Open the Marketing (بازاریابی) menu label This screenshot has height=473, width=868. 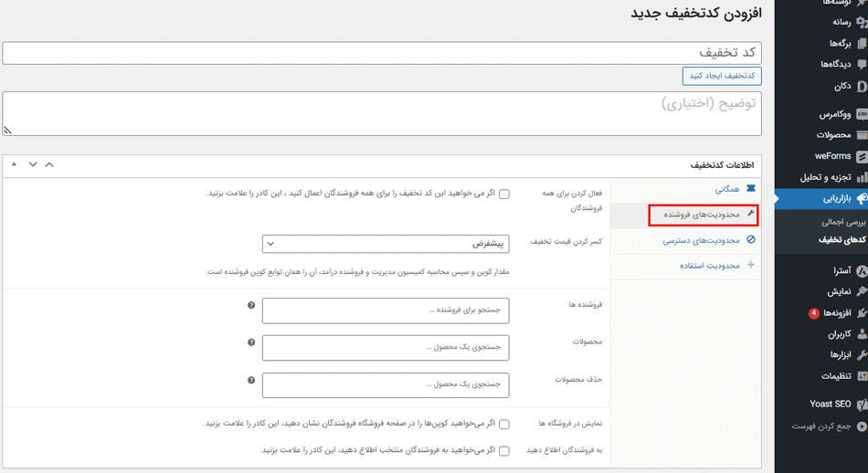coord(837,198)
